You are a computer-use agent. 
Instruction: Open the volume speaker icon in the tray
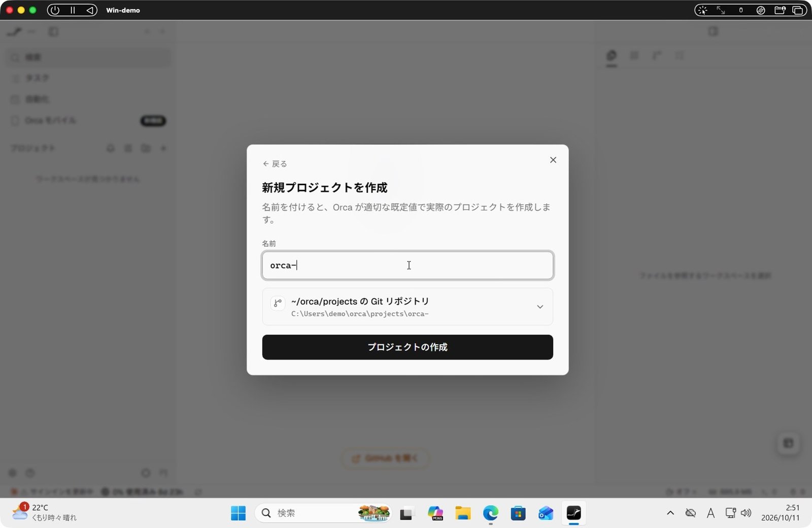coord(746,513)
